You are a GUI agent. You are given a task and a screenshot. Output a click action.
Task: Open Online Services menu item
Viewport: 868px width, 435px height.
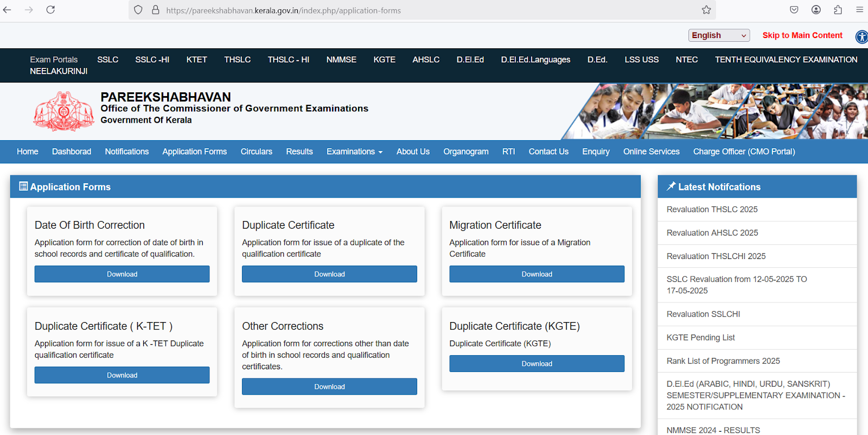[652, 152]
